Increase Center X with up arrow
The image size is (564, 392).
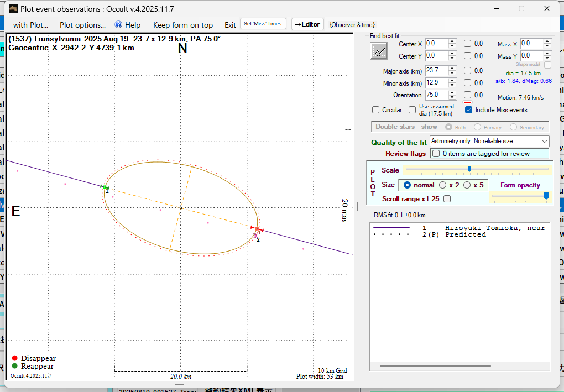point(452,41)
